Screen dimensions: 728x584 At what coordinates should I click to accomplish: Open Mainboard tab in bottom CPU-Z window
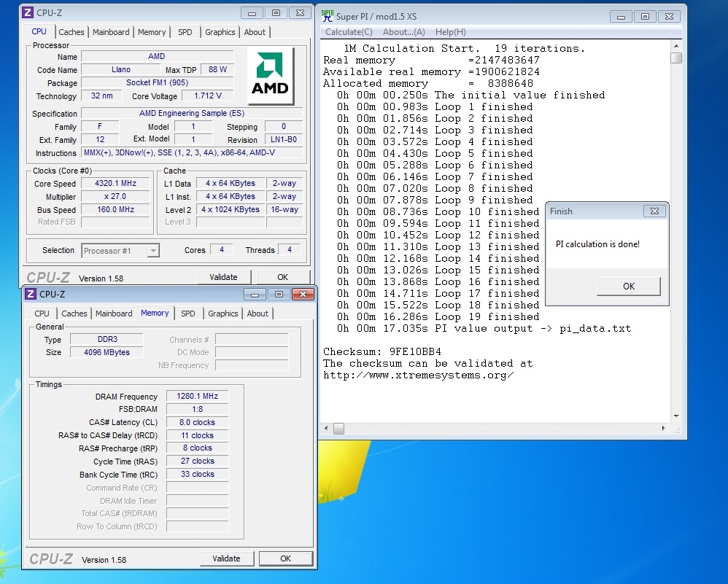[114, 314]
